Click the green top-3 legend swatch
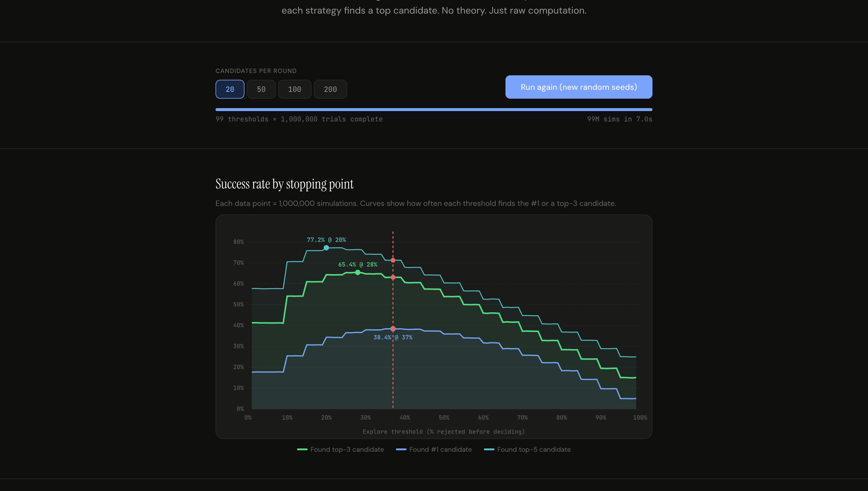 [302, 450]
